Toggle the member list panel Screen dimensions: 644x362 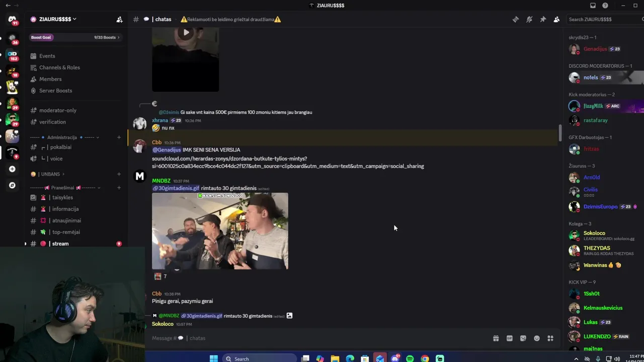tap(556, 19)
